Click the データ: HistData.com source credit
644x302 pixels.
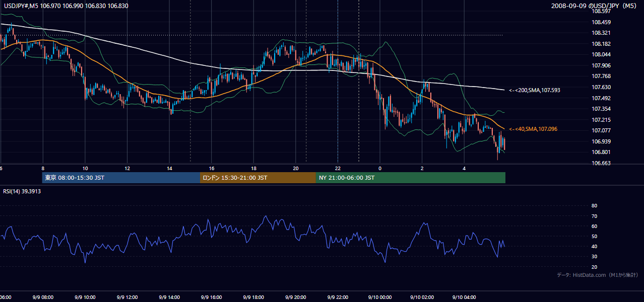(x=597, y=275)
